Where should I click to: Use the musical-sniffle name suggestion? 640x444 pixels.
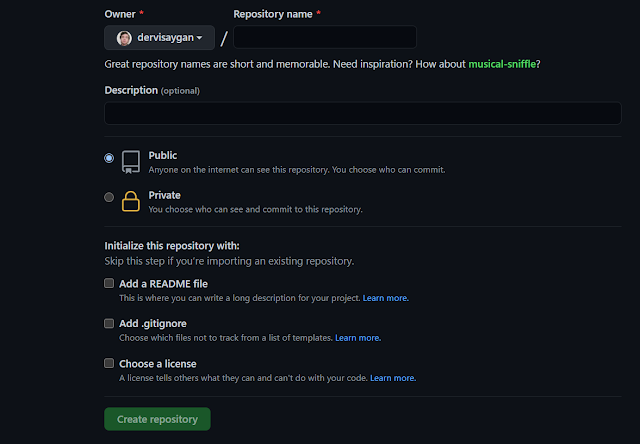point(502,64)
